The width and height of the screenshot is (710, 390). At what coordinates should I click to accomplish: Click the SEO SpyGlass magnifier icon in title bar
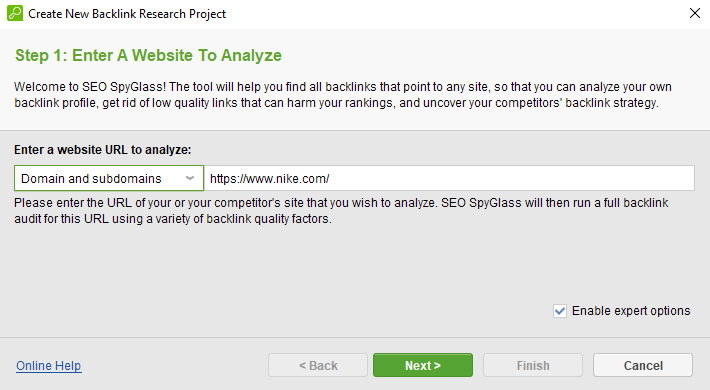15,13
